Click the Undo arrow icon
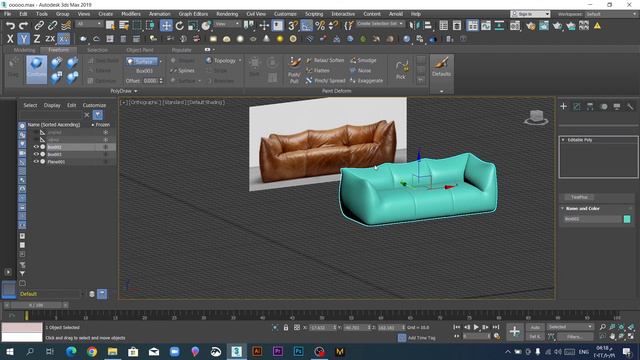Viewport: 640px width, 360px height. tap(10, 26)
